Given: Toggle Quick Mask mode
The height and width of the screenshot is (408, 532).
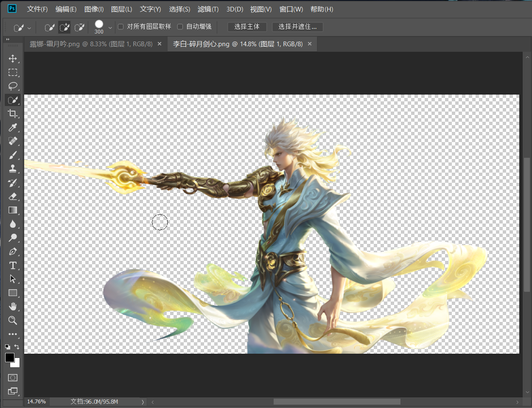Looking at the screenshot, I should 13,377.
